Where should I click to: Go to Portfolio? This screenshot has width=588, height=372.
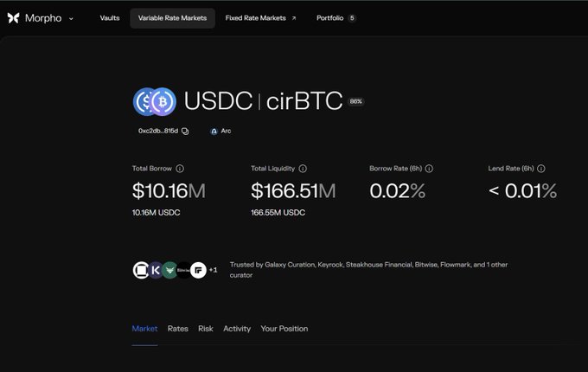[329, 18]
